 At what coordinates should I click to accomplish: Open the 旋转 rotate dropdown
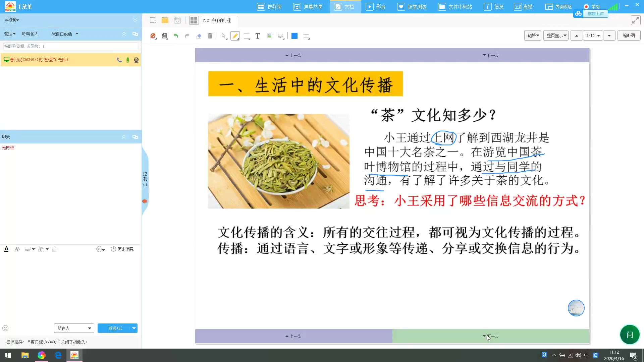[x=533, y=36]
